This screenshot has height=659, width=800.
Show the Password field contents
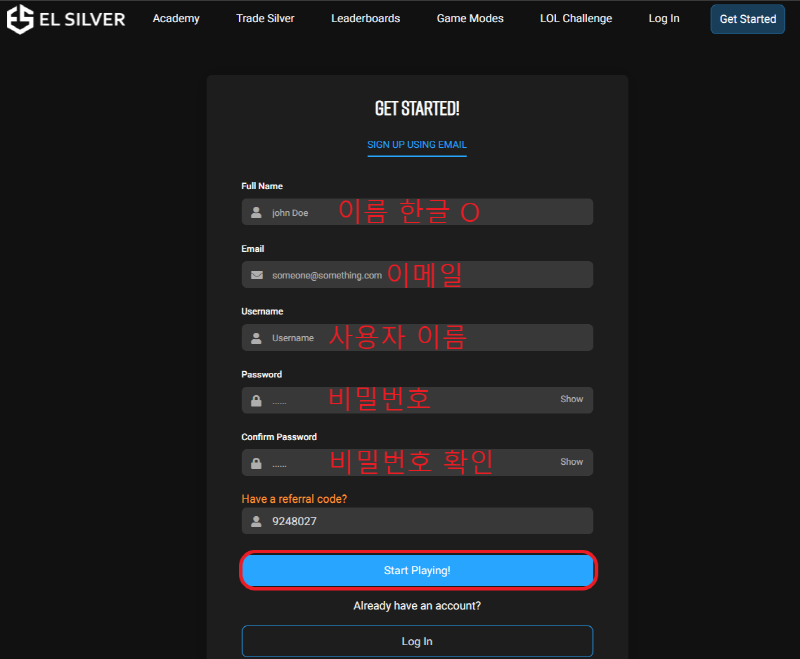[571, 399]
